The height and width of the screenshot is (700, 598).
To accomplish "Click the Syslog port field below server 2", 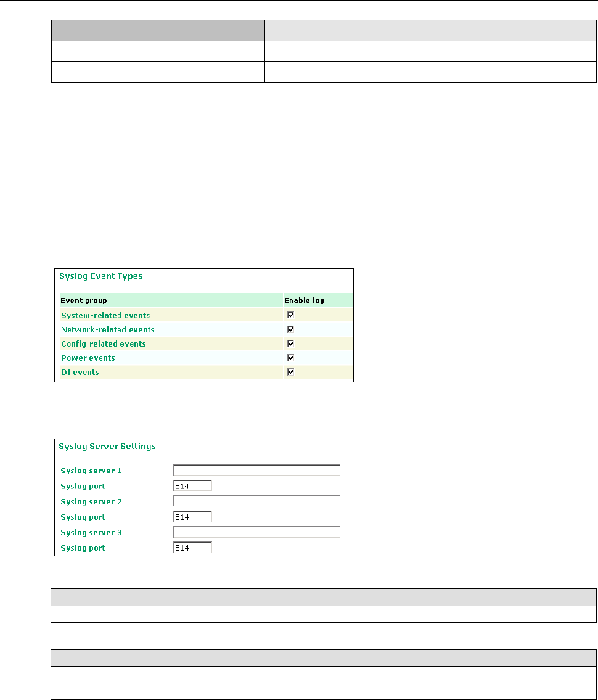I will 192,516.
